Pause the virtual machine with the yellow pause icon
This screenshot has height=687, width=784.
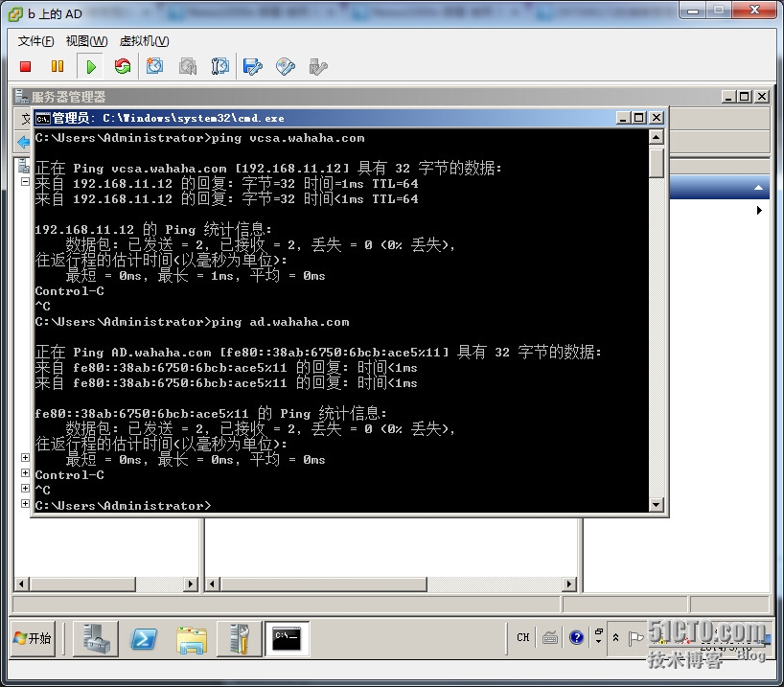pos(58,66)
